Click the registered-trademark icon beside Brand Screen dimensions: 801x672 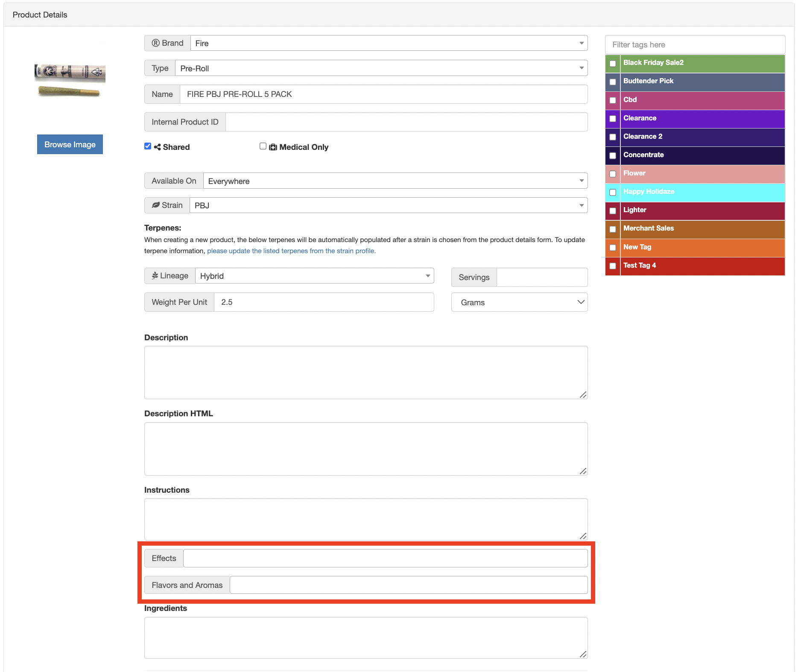(x=155, y=43)
